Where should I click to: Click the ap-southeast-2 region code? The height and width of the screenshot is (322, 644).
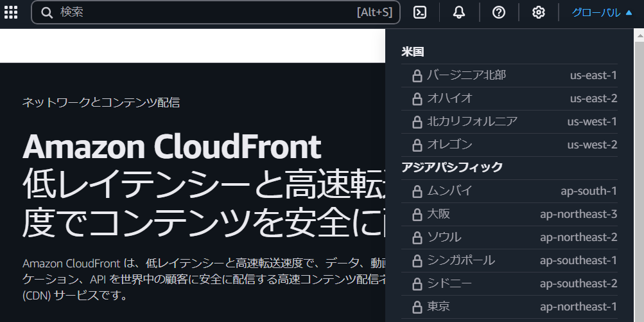tap(579, 283)
